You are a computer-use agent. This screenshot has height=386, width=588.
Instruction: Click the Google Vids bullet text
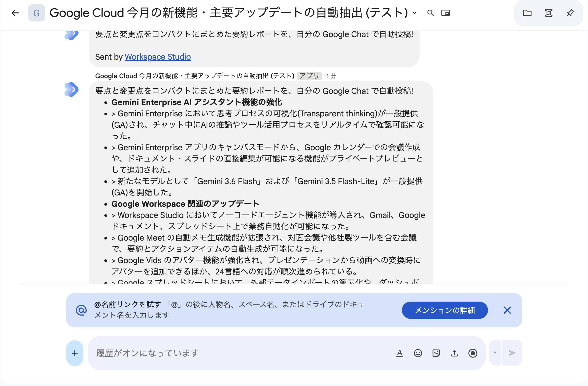(266, 266)
